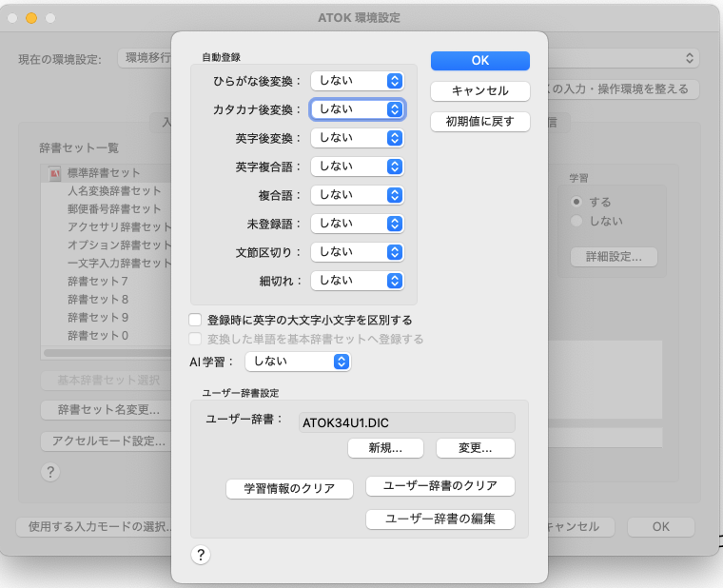Select 標準辞書セット in the dictionary set list

106,173
